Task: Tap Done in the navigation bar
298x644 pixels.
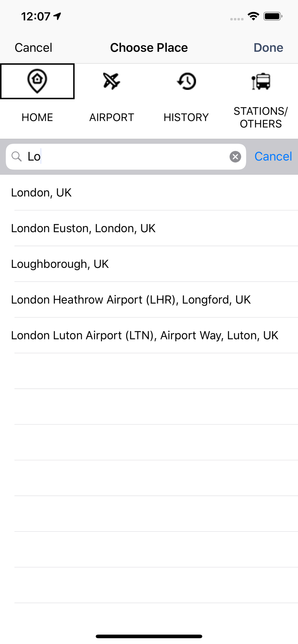Action: (x=268, y=48)
